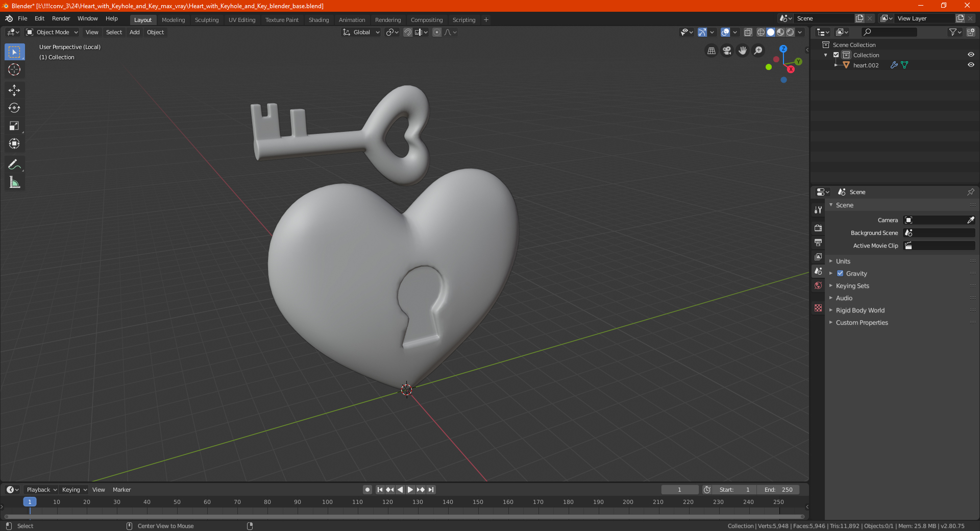Open the Add menu in viewport header
Image resolution: width=980 pixels, height=531 pixels.
134,32
